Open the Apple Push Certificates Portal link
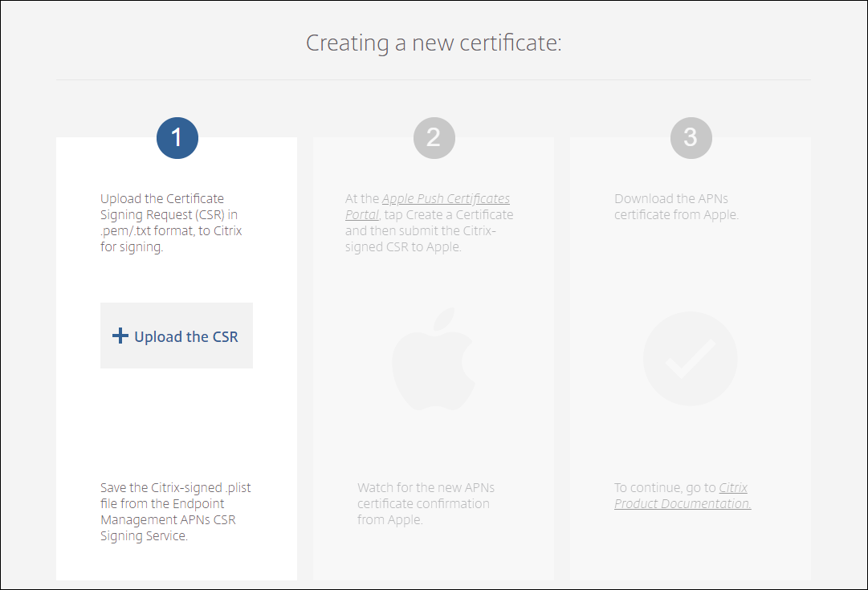The width and height of the screenshot is (868, 590). 427,206
